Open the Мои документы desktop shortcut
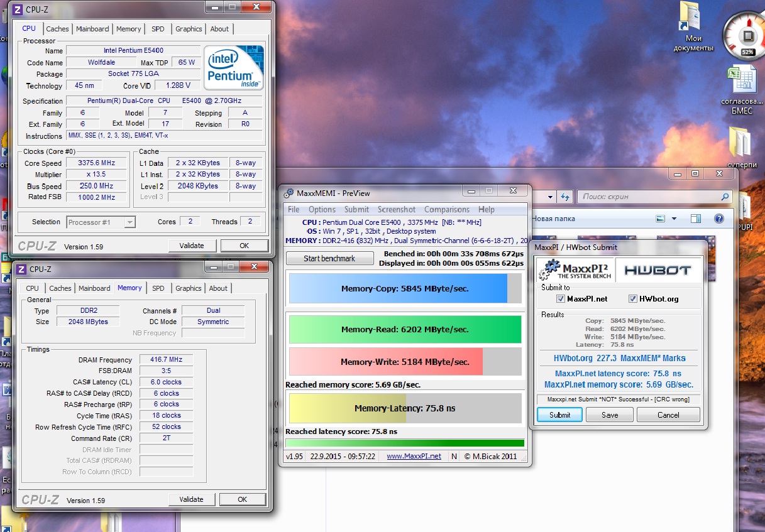This screenshot has height=532, width=765. click(x=693, y=28)
